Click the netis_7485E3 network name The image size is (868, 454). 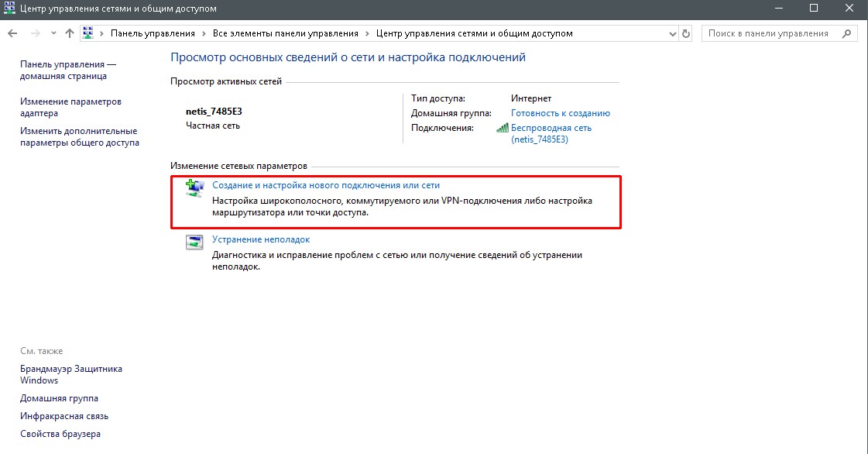click(214, 112)
